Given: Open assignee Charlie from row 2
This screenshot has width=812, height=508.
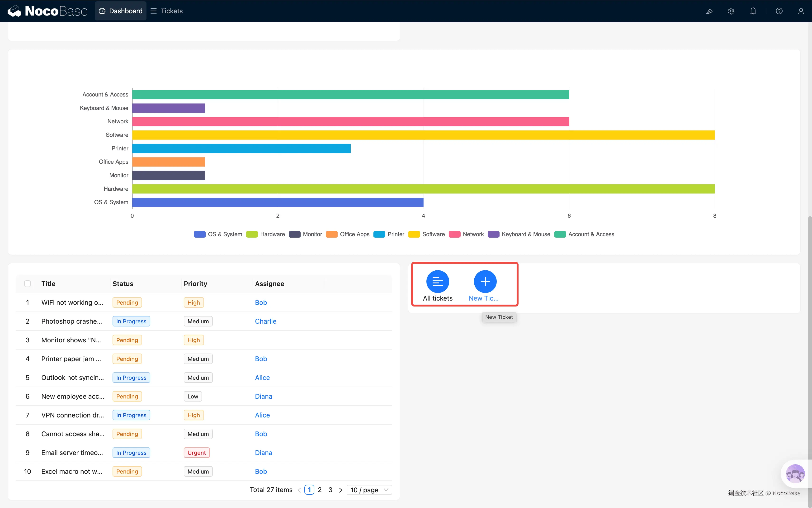Looking at the screenshot, I should (265, 321).
